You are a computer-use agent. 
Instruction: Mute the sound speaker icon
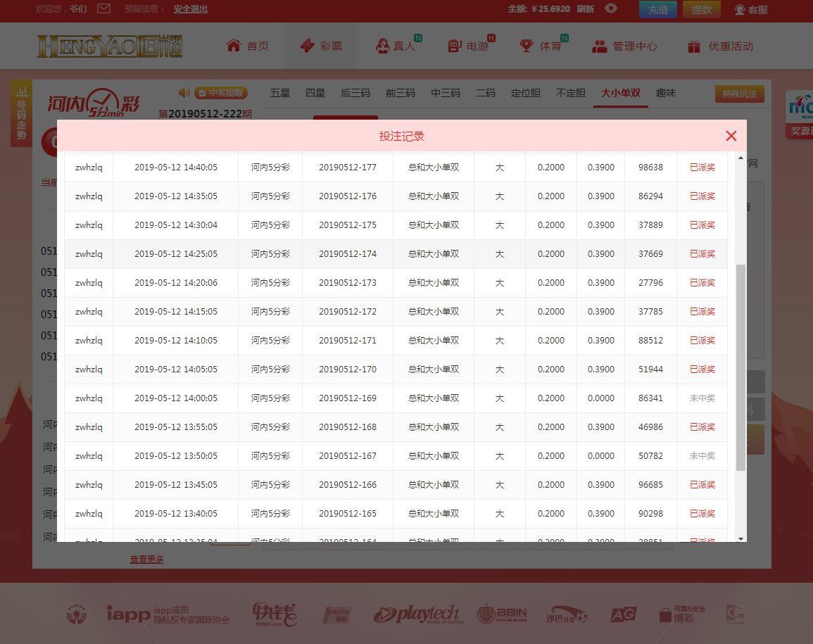[x=184, y=92]
